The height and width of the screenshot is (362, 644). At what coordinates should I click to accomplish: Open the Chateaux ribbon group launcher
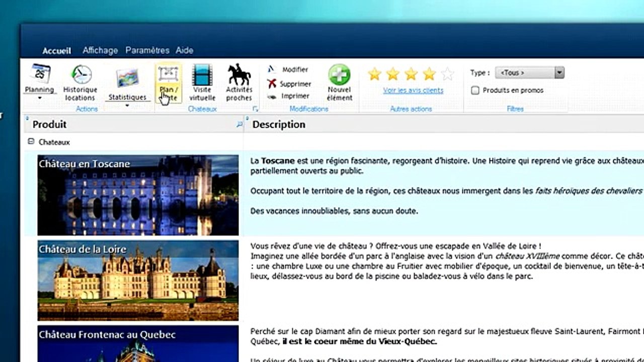pos(255,109)
